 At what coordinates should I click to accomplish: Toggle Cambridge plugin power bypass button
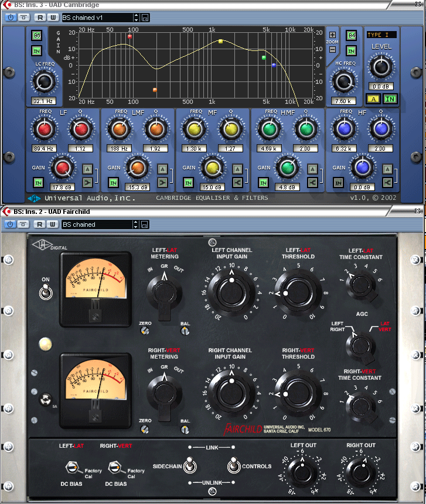[x=11, y=18]
